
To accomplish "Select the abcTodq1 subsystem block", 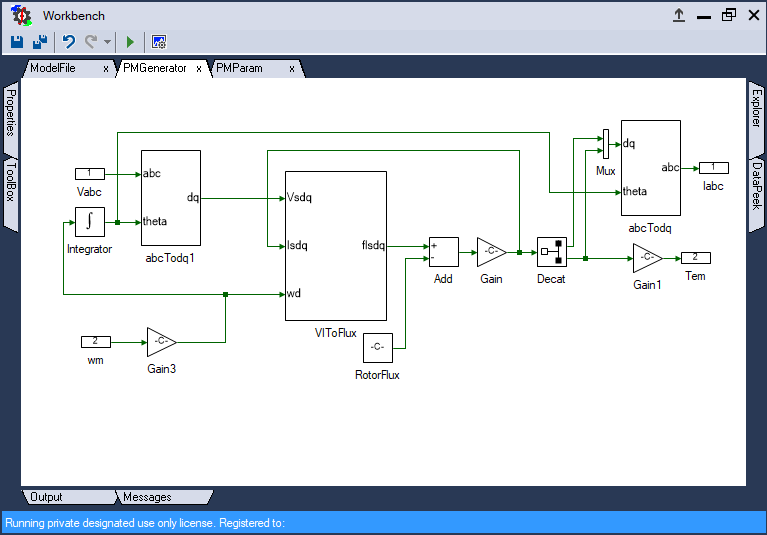I will click(x=171, y=198).
